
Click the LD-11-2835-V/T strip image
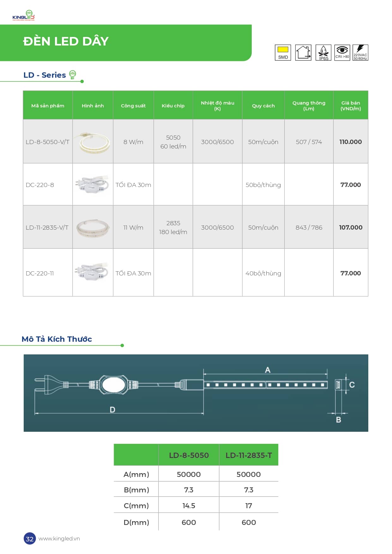93,227
